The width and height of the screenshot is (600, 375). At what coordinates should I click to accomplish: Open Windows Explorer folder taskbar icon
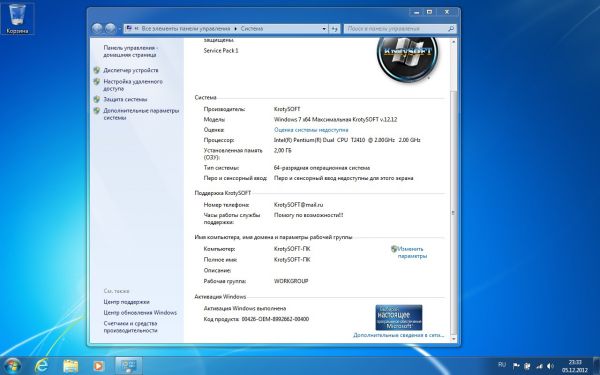[70, 366]
